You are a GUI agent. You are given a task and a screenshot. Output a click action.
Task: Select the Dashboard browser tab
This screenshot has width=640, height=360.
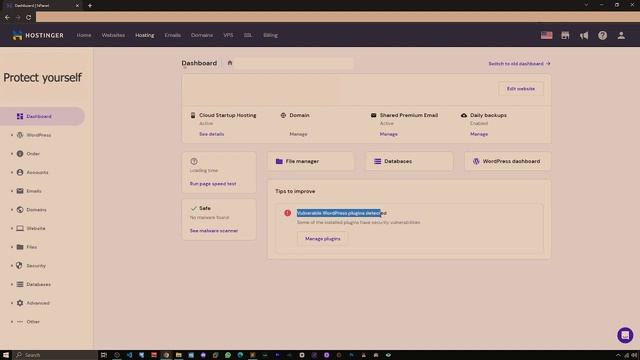[x=41, y=6]
